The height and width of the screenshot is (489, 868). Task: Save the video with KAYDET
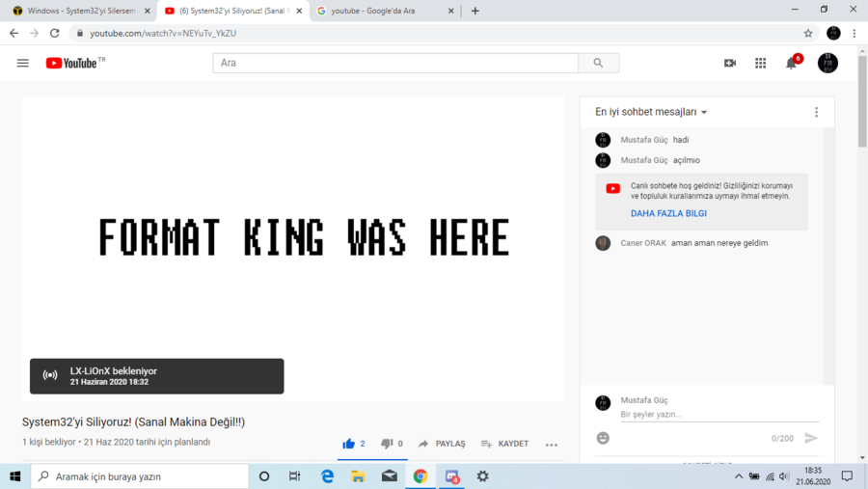pos(504,444)
